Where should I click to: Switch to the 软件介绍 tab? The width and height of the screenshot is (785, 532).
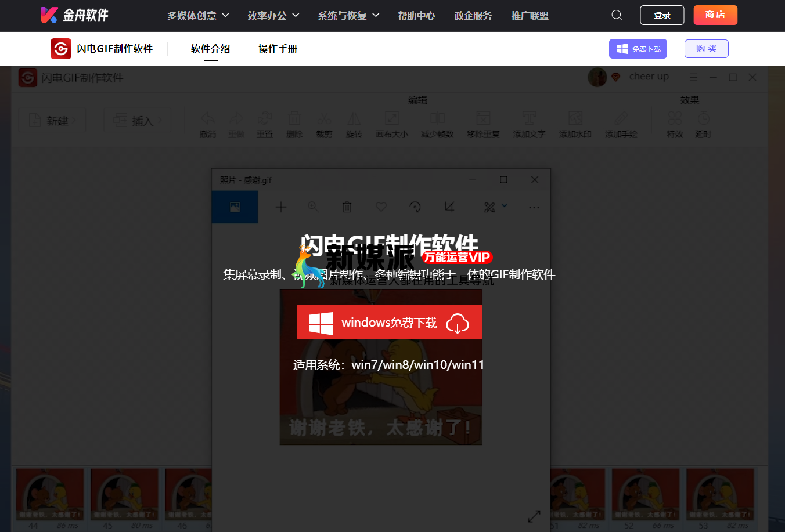(x=211, y=49)
